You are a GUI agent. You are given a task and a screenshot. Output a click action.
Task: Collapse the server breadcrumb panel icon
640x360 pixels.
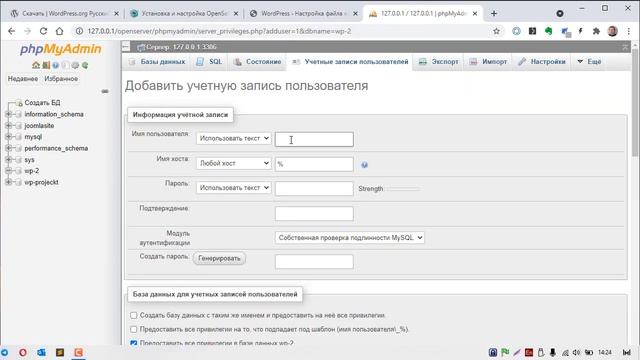point(126,47)
